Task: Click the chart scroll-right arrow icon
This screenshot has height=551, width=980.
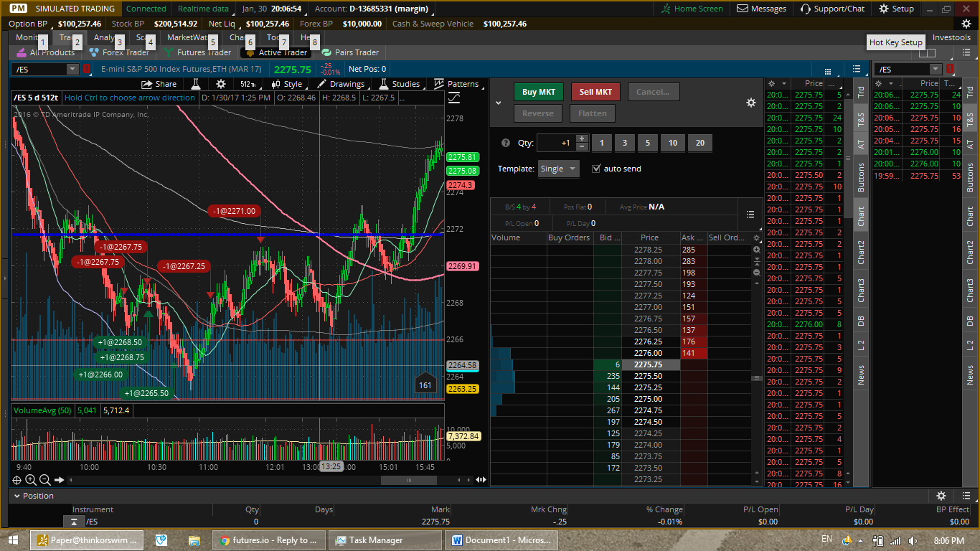Action: [x=59, y=480]
